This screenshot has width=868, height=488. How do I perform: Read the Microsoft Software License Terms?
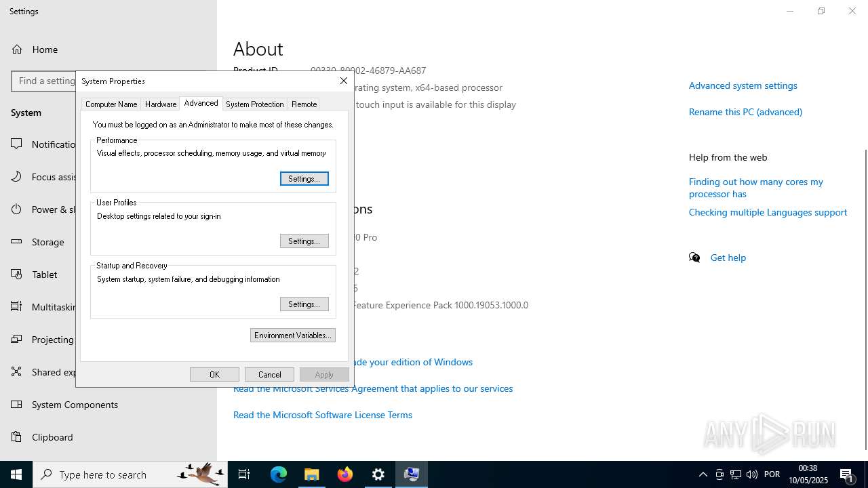[323, 415]
